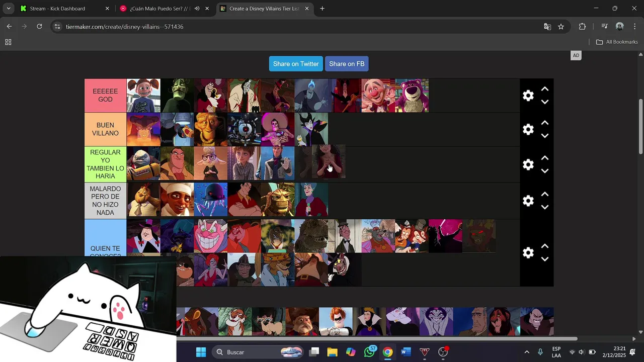Open settings gear for BUEN VILLANO tier

pos(528,129)
